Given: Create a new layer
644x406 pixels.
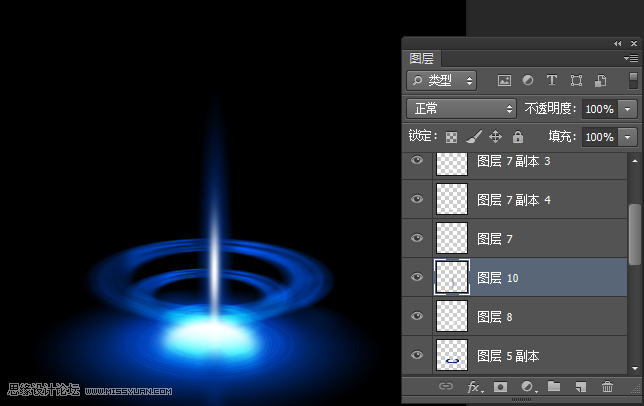Looking at the screenshot, I should click(580, 387).
